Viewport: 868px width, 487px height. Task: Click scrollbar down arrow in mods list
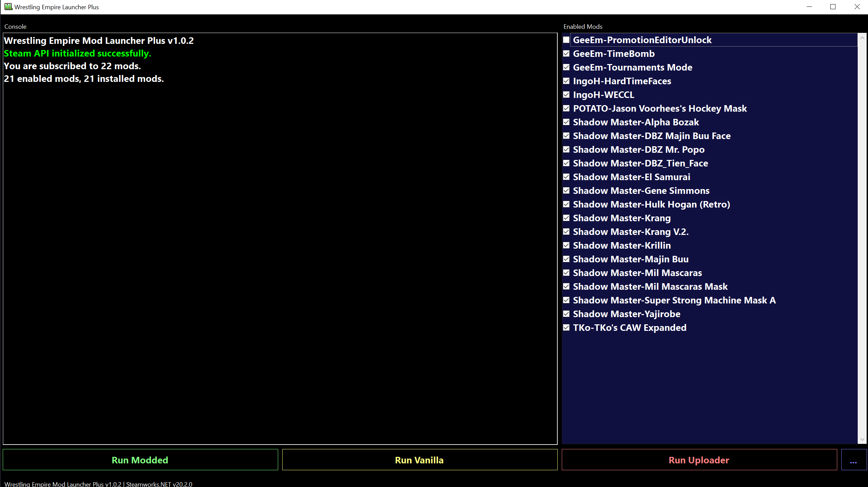click(862, 439)
